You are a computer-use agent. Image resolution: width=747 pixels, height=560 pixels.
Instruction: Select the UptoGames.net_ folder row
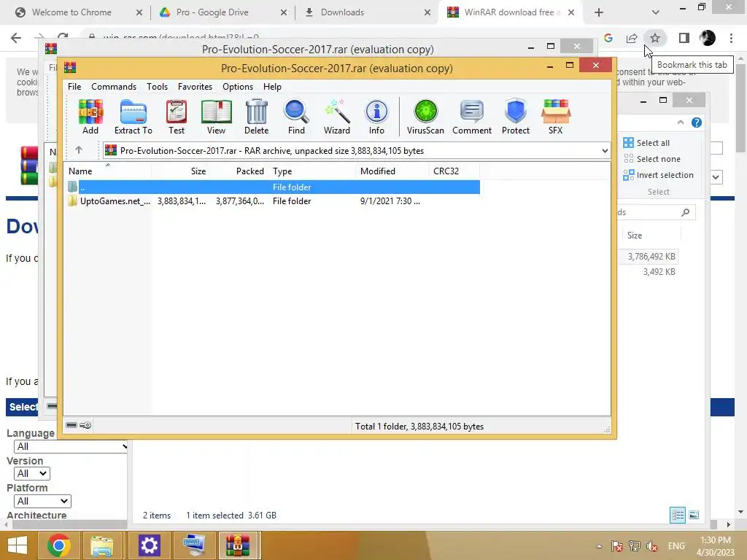point(272,201)
